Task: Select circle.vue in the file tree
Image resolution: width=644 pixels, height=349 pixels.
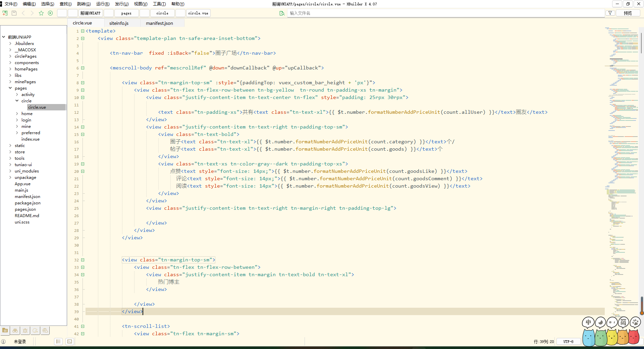Action: (x=37, y=107)
